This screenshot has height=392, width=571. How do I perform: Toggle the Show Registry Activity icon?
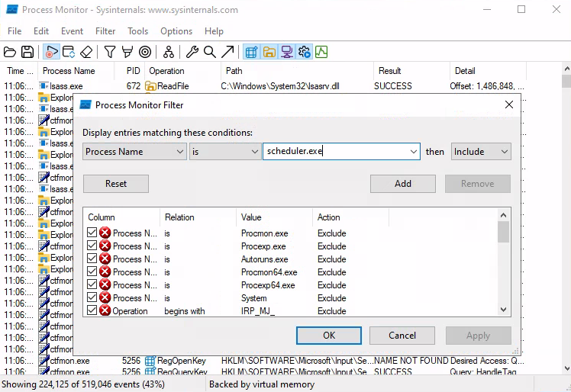[251, 52]
